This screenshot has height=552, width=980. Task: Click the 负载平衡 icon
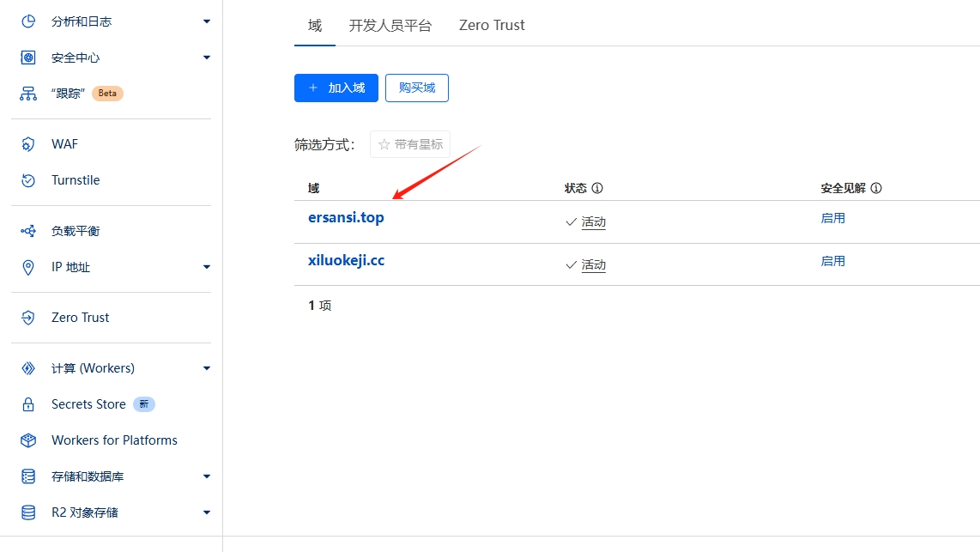[x=28, y=231]
